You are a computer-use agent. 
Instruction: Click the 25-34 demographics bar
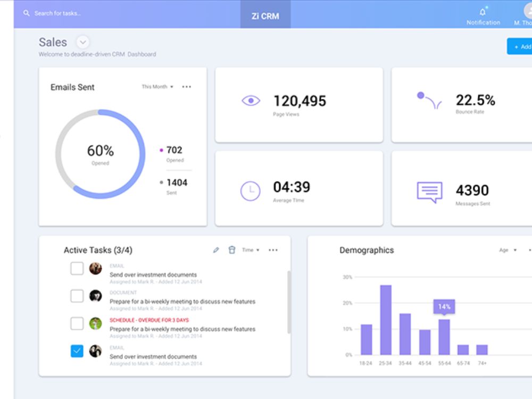(386, 320)
